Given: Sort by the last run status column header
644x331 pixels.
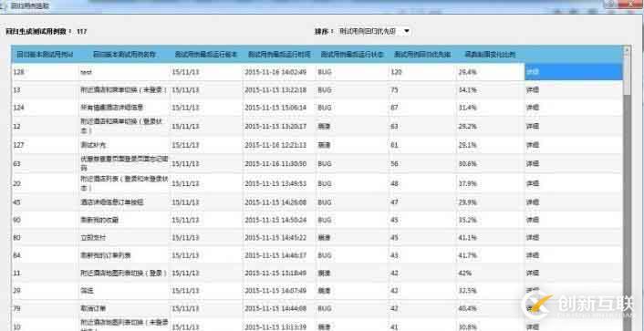Looking at the screenshot, I should (352, 54).
